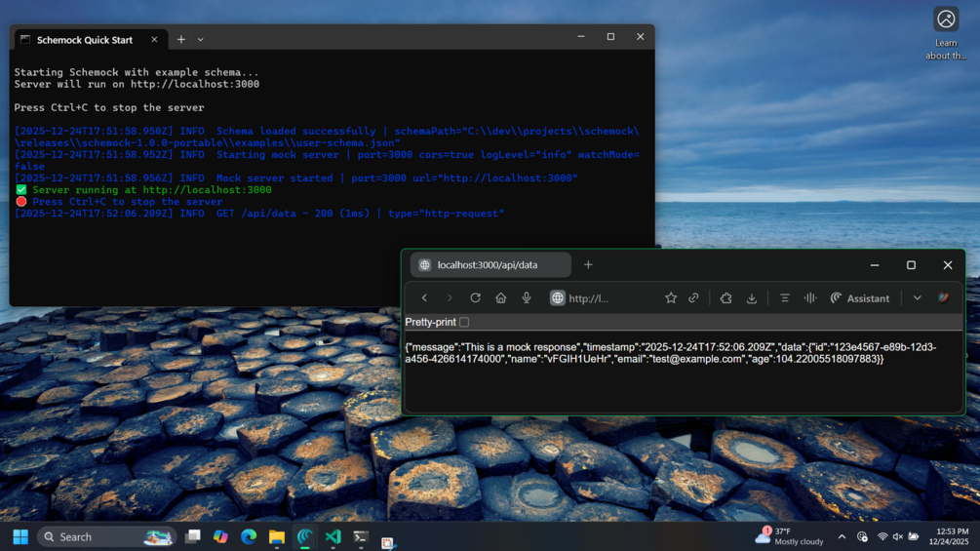
Task: Click the 'Mock server started' log line
Action: pyautogui.click(x=295, y=178)
